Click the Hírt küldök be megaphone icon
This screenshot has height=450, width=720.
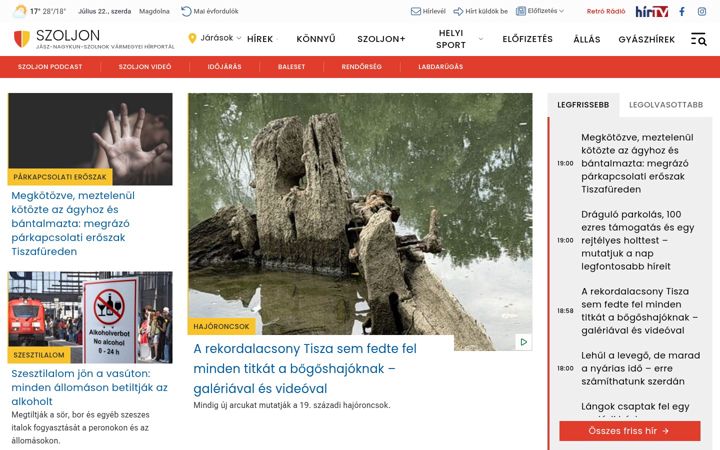pos(458,11)
